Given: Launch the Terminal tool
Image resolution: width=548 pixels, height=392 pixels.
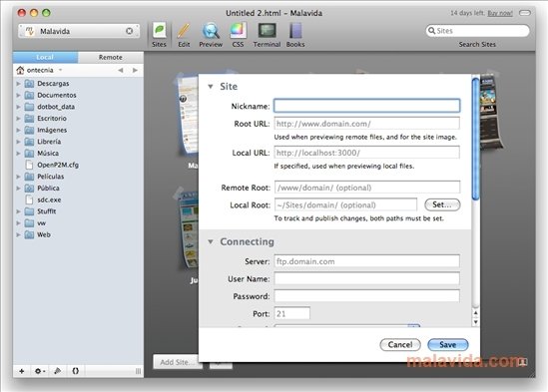Looking at the screenshot, I should coord(267,31).
